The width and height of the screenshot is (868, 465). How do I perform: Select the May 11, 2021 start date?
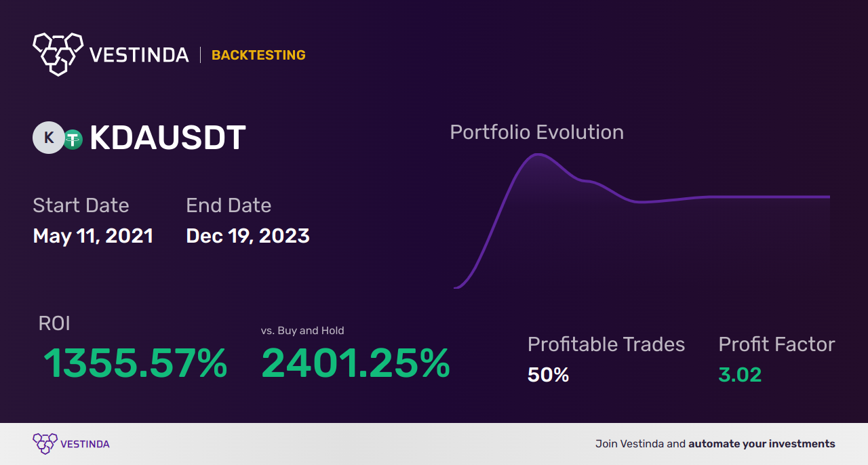(93, 236)
